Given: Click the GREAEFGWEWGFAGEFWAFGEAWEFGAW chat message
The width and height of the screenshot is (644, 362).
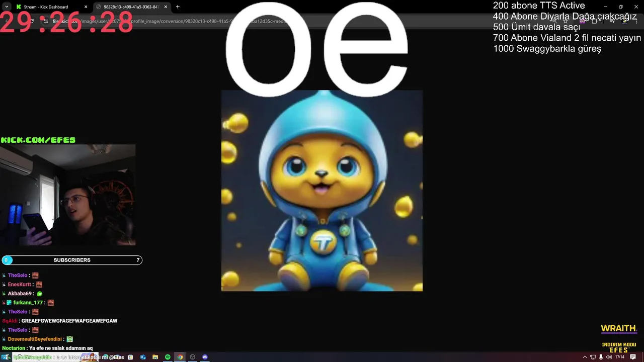Looking at the screenshot, I should pos(69,321).
